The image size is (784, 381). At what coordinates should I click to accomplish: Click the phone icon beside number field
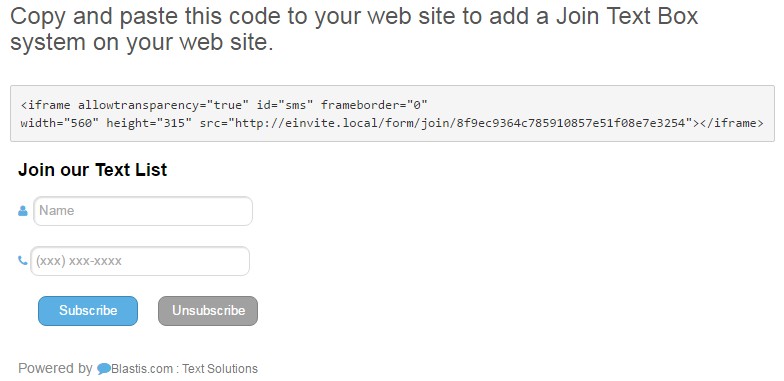point(22,260)
